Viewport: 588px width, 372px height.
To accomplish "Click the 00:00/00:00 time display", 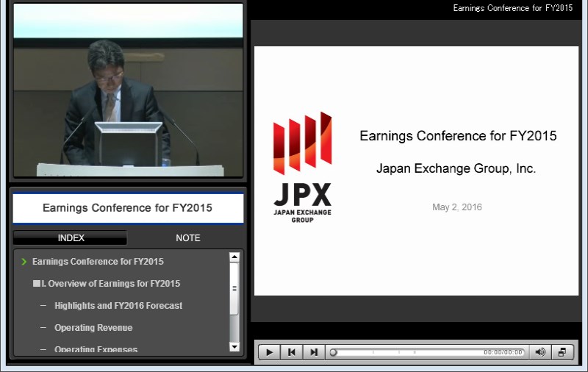I will coord(503,352).
